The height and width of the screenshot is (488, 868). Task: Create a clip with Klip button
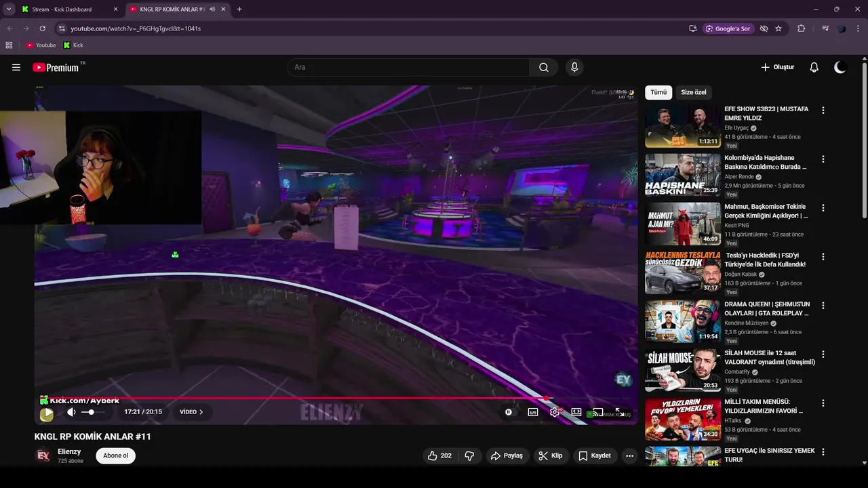tap(551, 456)
